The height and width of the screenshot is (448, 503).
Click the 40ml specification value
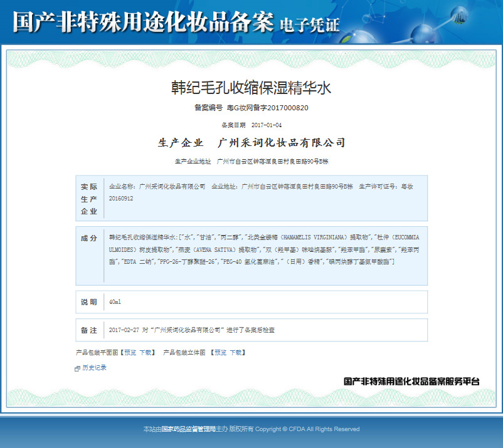click(x=115, y=302)
